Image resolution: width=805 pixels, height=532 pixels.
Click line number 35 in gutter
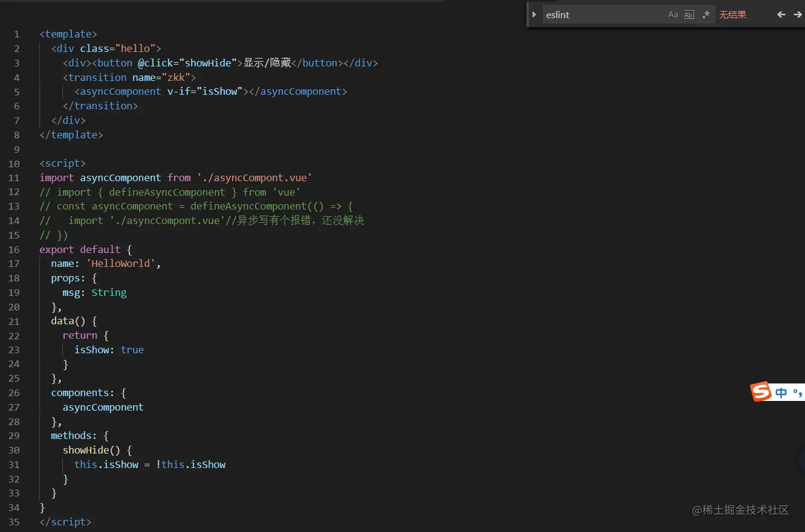point(15,522)
